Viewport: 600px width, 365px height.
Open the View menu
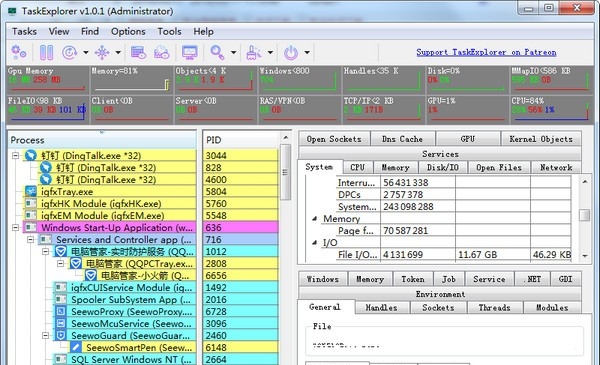coord(59,31)
